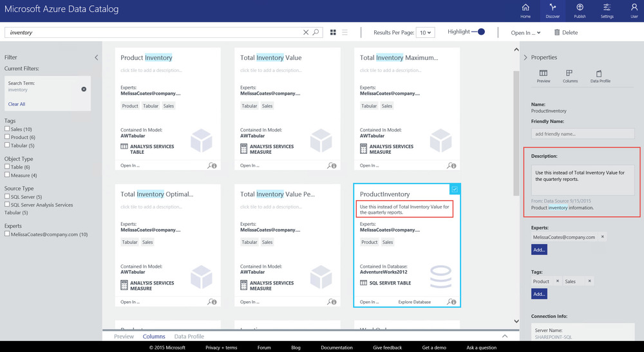Go to Home via header icon
This screenshot has width=644, height=352.
(526, 11)
